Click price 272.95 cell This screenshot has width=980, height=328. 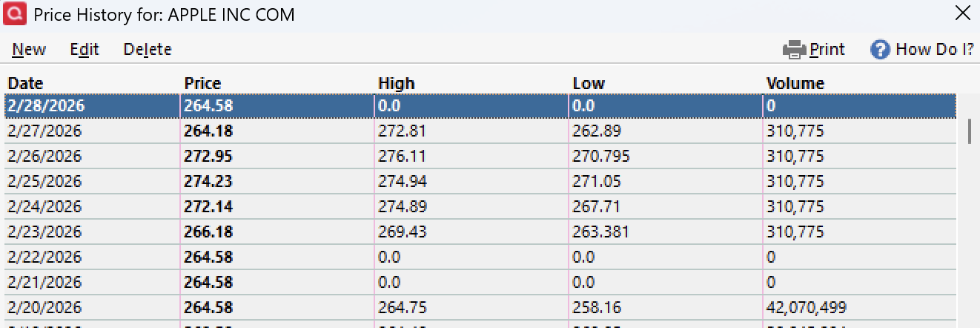(x=208, y=157)
